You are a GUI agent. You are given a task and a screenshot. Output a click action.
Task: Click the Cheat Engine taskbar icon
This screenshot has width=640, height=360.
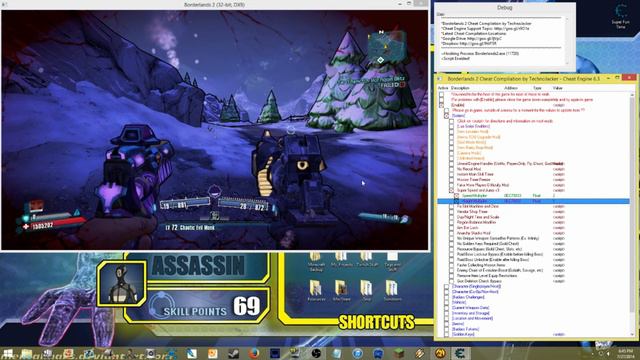click(x=460, y=353)
